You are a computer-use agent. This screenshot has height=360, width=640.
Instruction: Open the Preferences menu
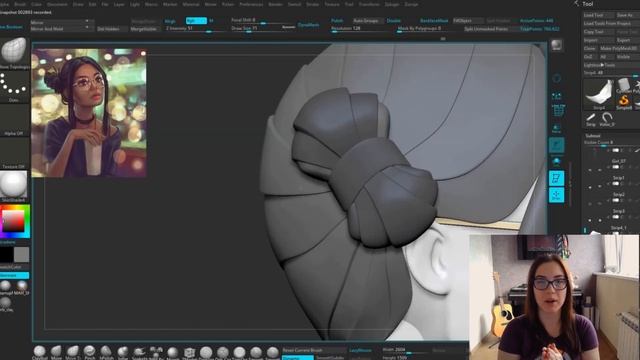(251, 4)
